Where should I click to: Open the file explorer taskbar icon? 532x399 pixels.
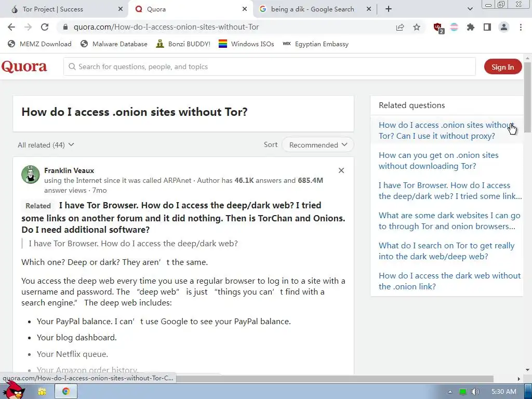[42, 392]
